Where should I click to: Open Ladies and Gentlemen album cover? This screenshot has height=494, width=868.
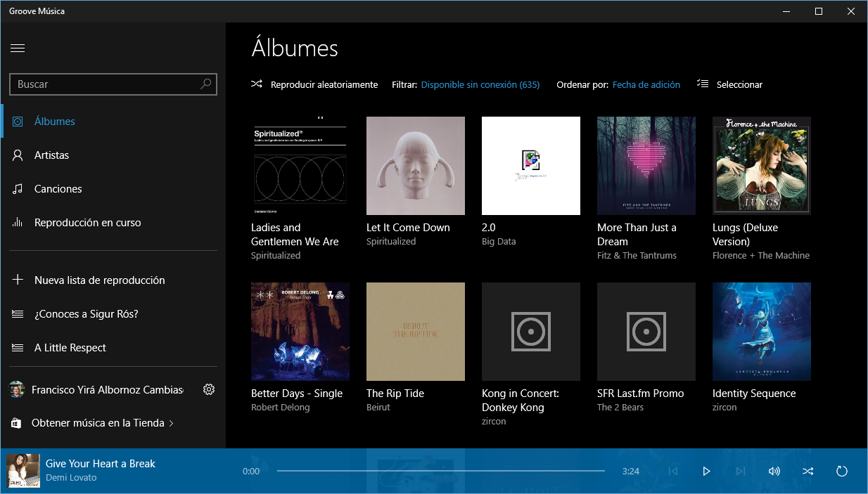click(300, 166)
